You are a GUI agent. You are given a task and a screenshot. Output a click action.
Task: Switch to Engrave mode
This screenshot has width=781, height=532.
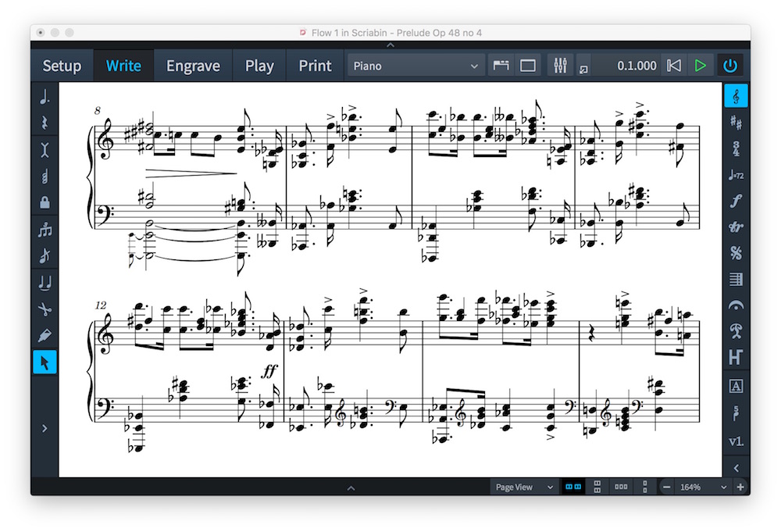click(193, 66)
